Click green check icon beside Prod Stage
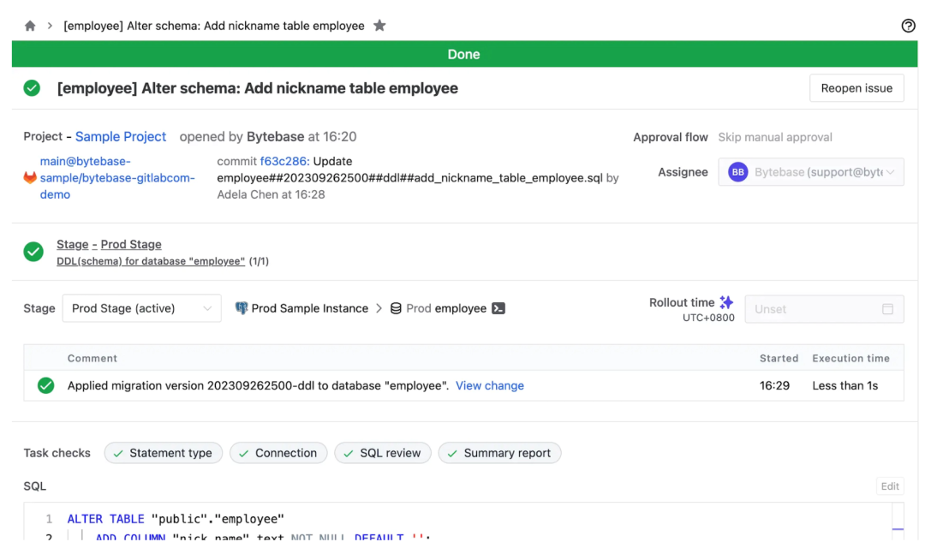The image size is (925, 560). [33, 252]
